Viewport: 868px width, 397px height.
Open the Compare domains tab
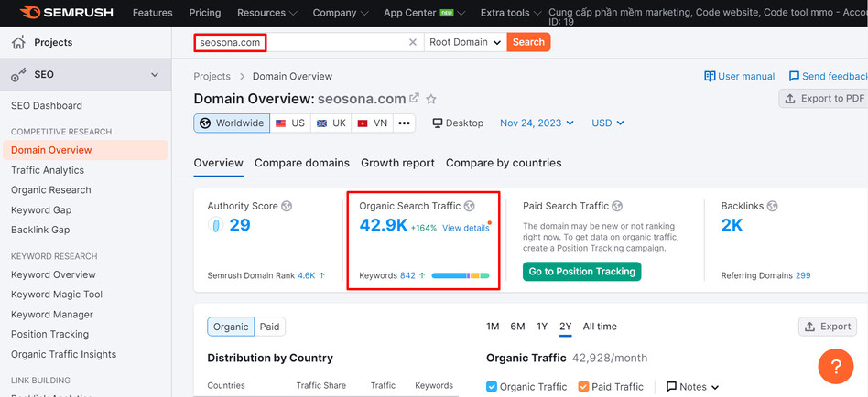(x=302, y=163)
